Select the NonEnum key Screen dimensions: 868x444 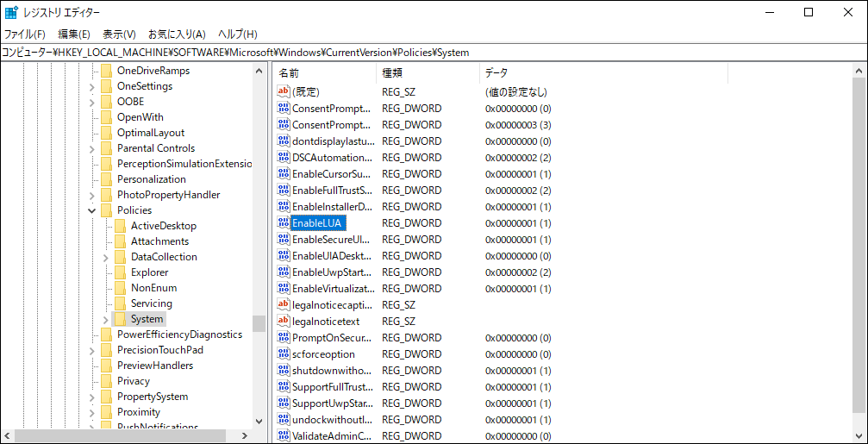click(154, 288)
